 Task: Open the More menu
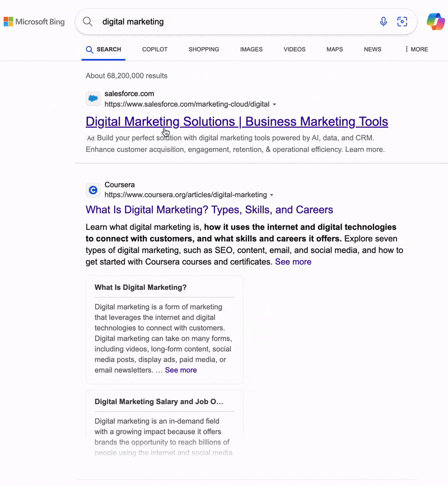(417, 49)
